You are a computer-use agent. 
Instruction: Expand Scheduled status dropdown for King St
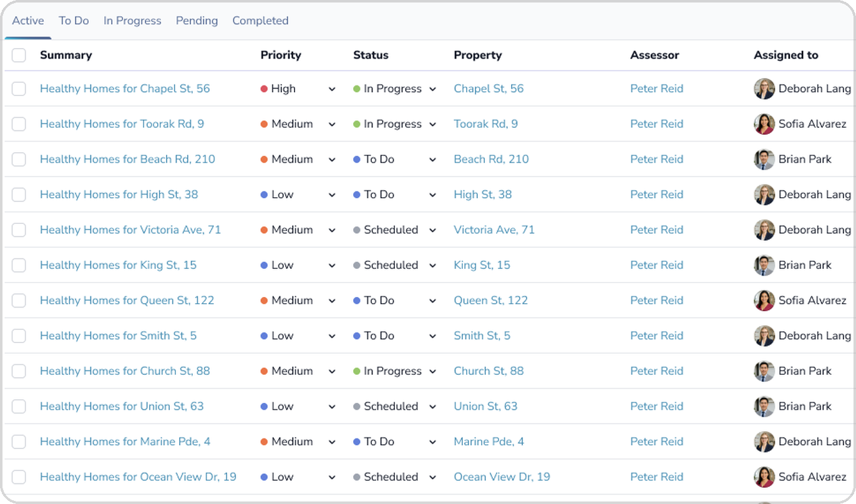[x=395, y=265]
